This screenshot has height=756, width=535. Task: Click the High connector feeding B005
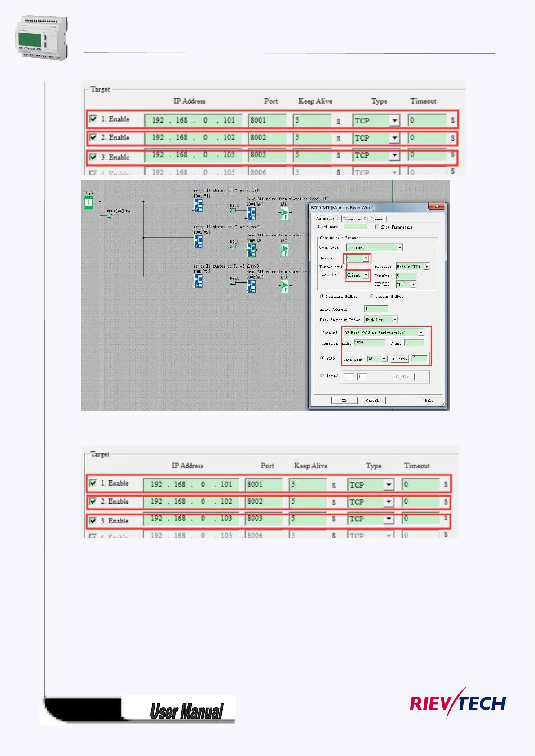233,246
